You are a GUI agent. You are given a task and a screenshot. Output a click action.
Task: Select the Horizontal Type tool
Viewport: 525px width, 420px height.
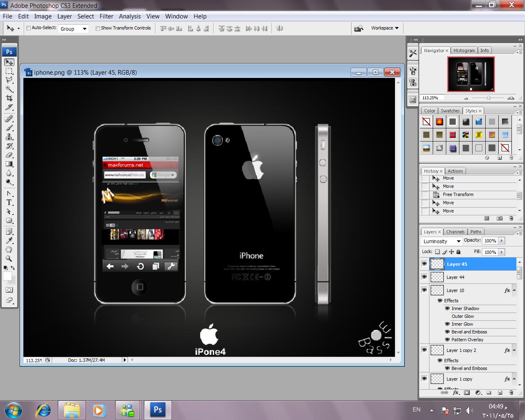[x=9, y=203]
